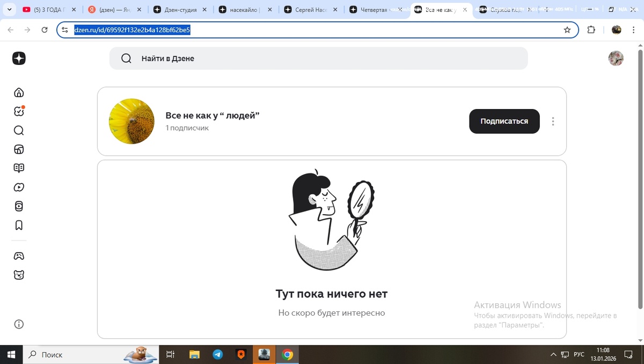Bookmark this page with the star icon

click(x=567, y=30)
